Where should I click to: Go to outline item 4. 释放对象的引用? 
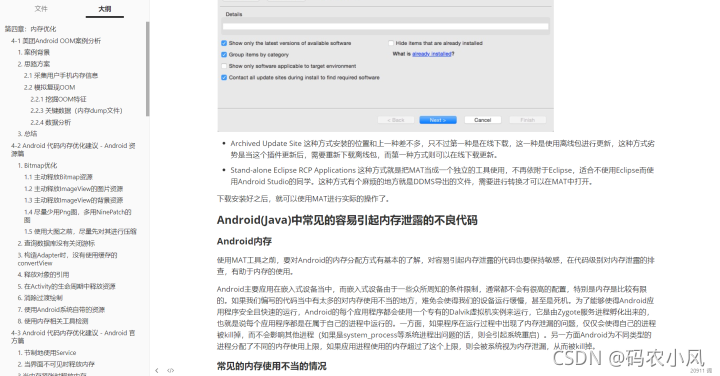pyautogui.click(x=43, y=275)
